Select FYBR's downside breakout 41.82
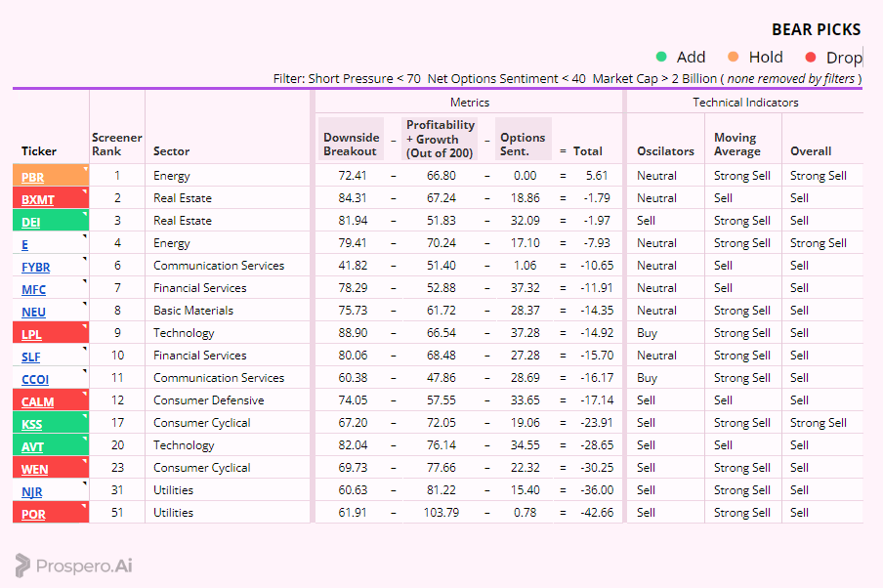 coord(353,266)
